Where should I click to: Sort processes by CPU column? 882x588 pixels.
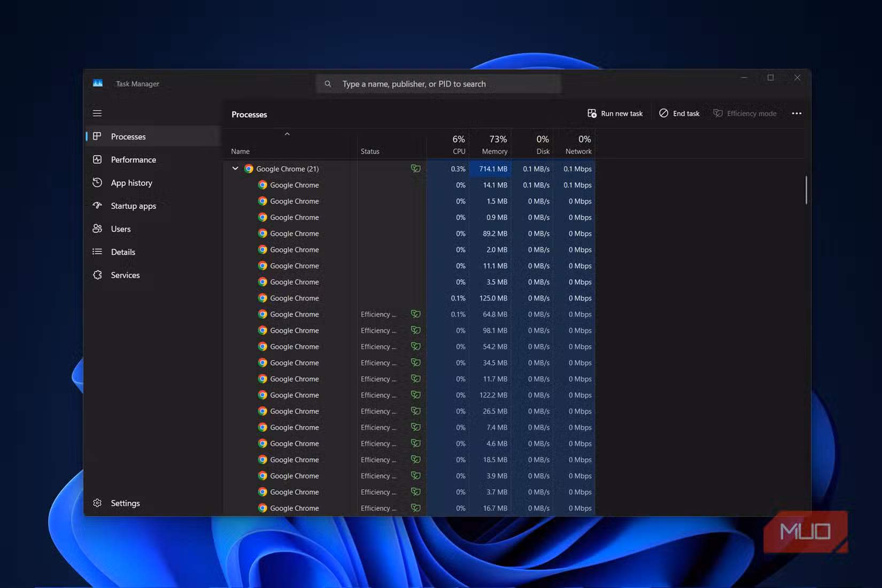pos(448,144)
